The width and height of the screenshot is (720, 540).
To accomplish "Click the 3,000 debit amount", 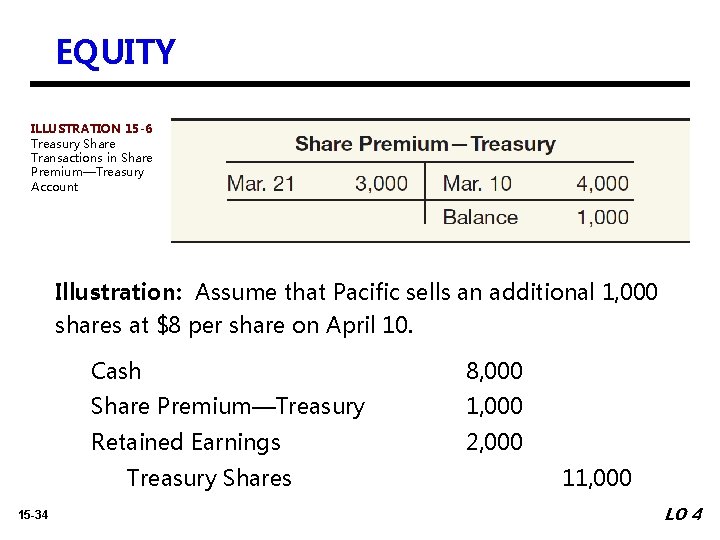I will coord(381,183).
